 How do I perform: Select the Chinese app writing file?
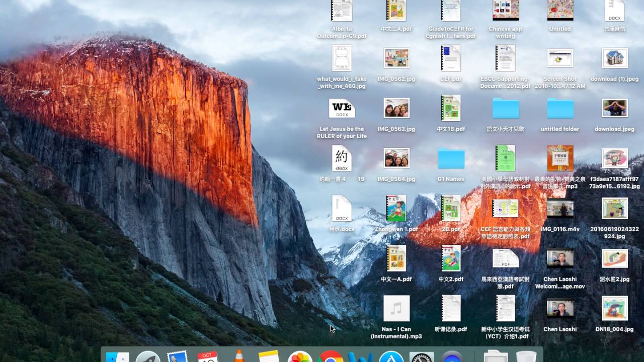(505, 10)
